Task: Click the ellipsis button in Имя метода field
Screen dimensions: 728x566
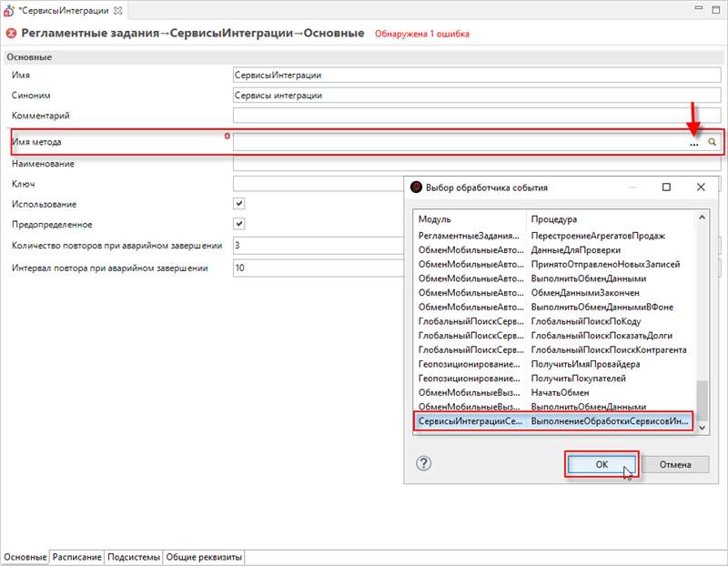Action: pyautogui.click(x=694, y=143)
